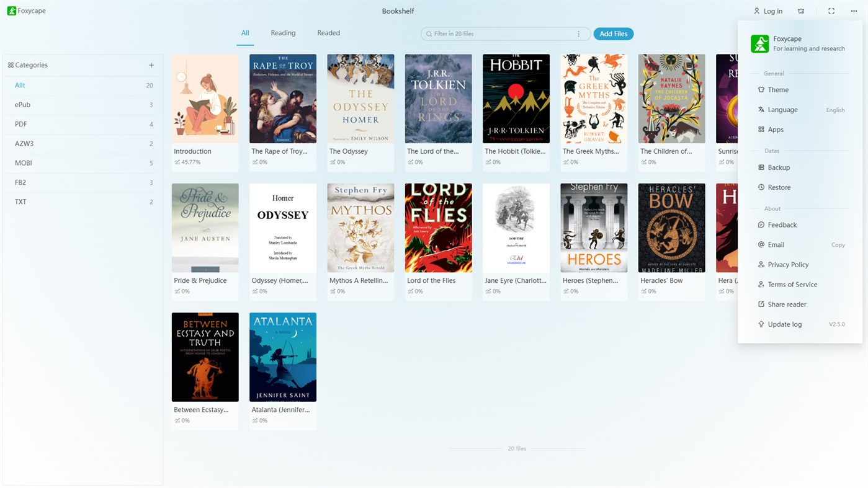Open Feedback from the About section
Image resolution: width=868 pixels, height=488 pixels.
tap(782, 224)
